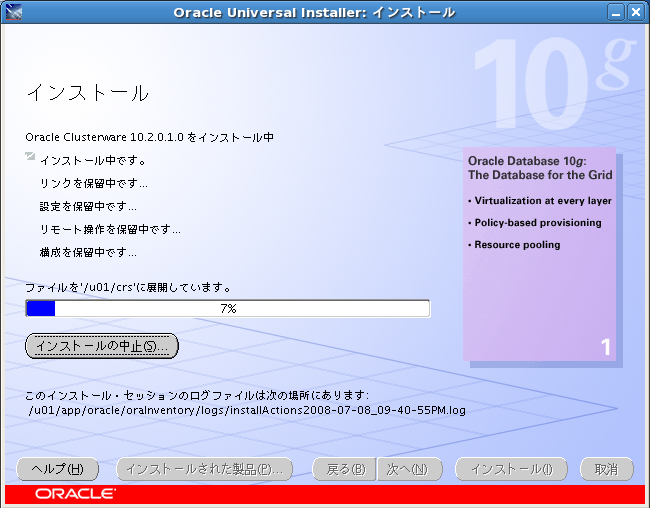Click the 戻る(B) back button
This screenshot has height=508, width=650.
click(344, 469)
